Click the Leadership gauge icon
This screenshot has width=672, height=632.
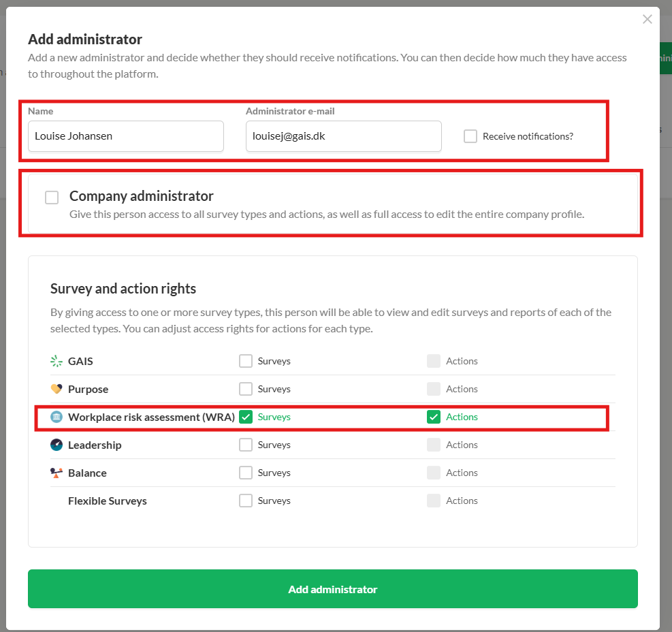pos(56,445)
